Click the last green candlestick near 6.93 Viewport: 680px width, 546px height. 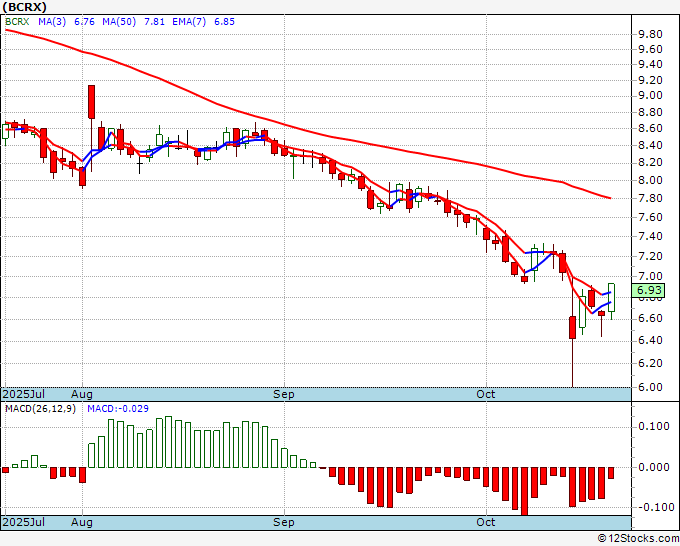pyautogui.click(x=611, y=298)
